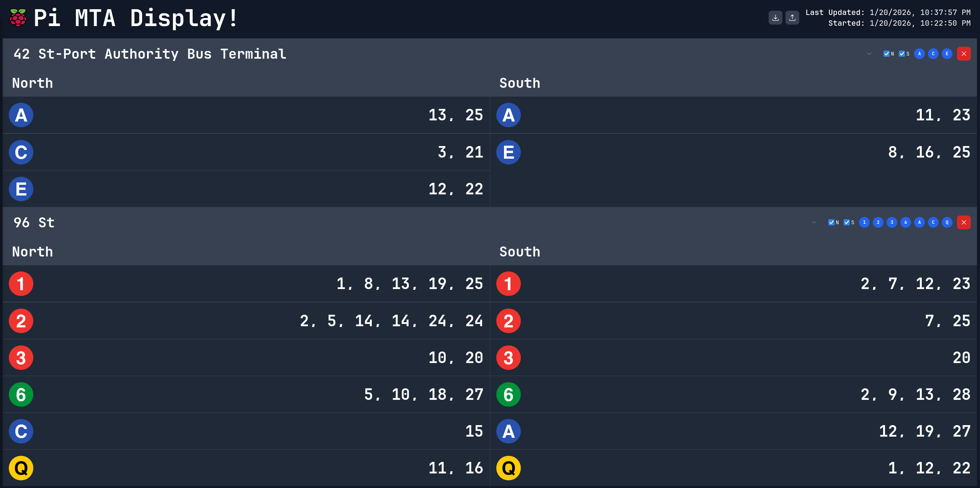Toggle the small Q line filter for 96 St

coord(947,222)
